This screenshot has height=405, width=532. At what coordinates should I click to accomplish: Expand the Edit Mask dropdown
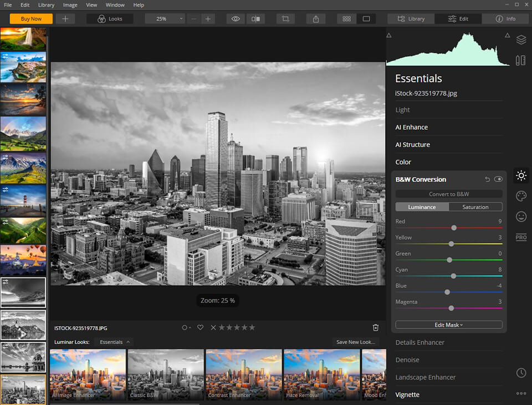(x=448, y=325)
